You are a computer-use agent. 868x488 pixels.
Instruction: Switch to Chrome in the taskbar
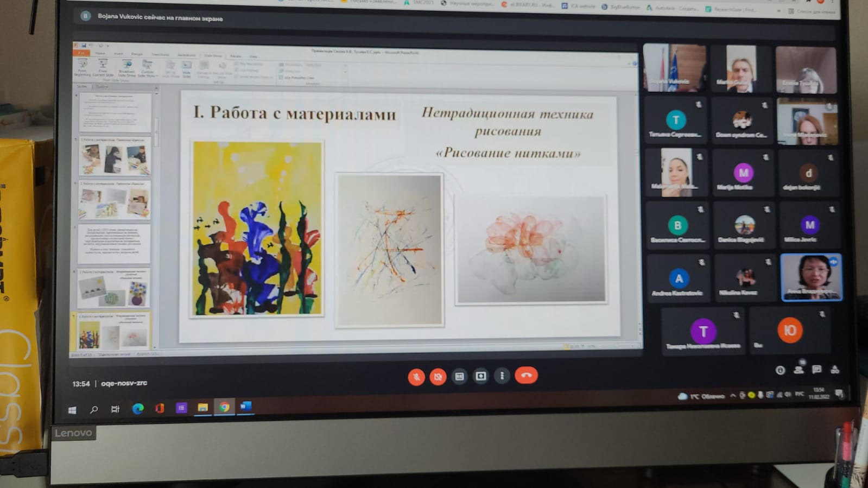pos(224,407)
